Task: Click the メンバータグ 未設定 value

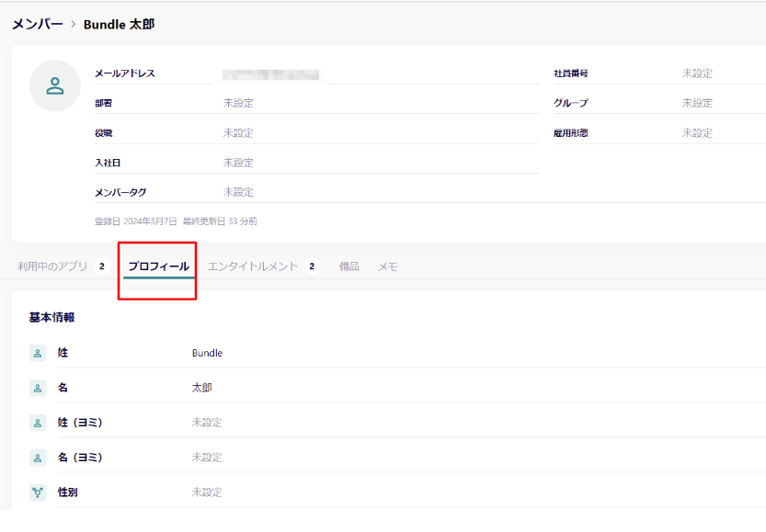Action: [238, 192]
